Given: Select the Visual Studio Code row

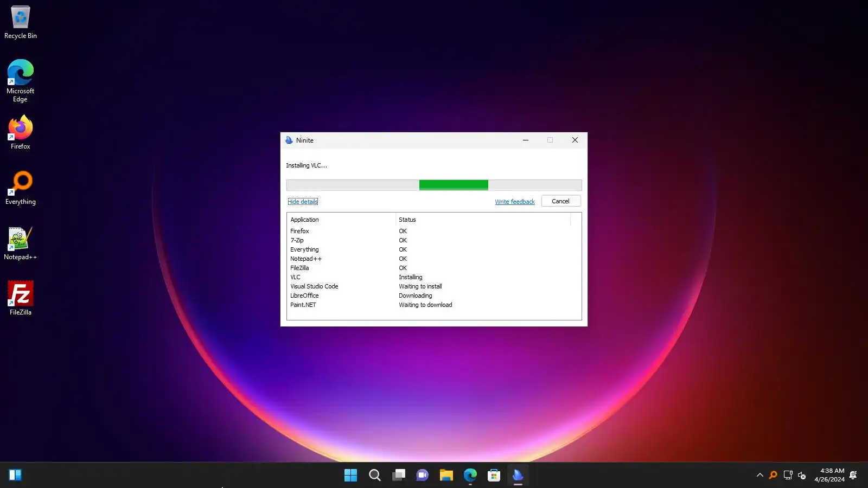Looking at the screenshot, I should click(x=434, y=287).
